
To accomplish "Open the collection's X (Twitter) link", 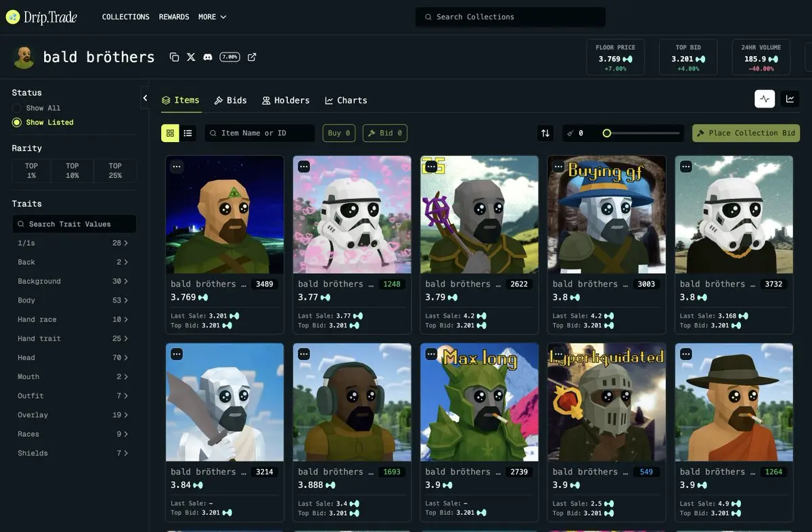I will coord(191,57).
